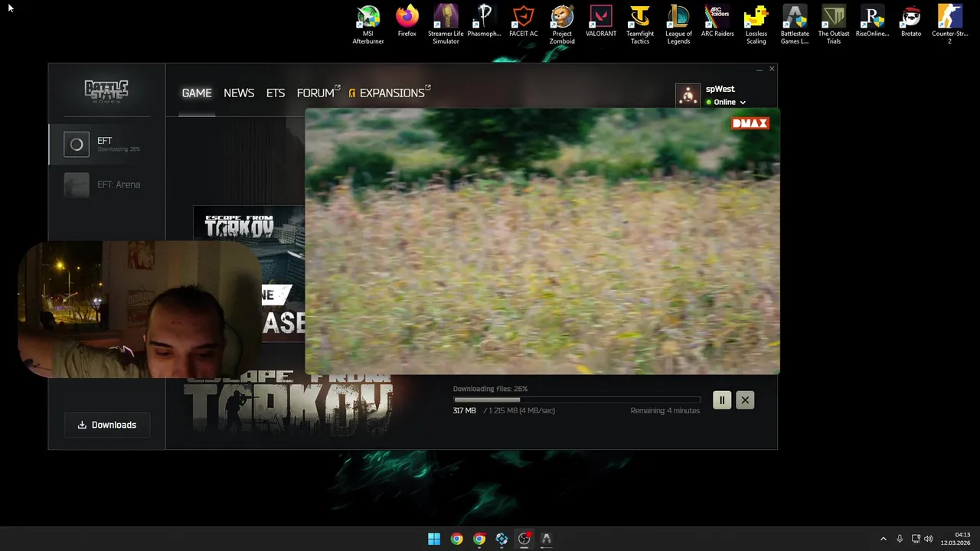Click the spWest profile avatar
Screen dimensions: 980x551
click(688, 96)
